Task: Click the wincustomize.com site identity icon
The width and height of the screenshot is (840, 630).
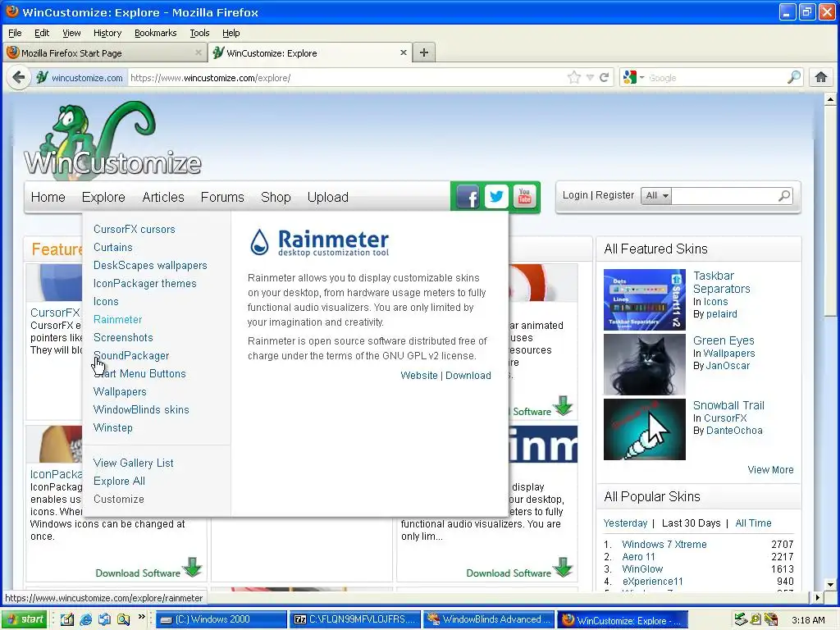Action: tap(43, 78)
